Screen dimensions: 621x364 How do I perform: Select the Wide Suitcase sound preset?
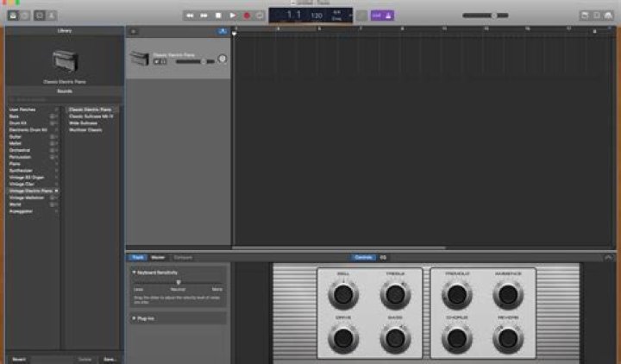point(83,123)
